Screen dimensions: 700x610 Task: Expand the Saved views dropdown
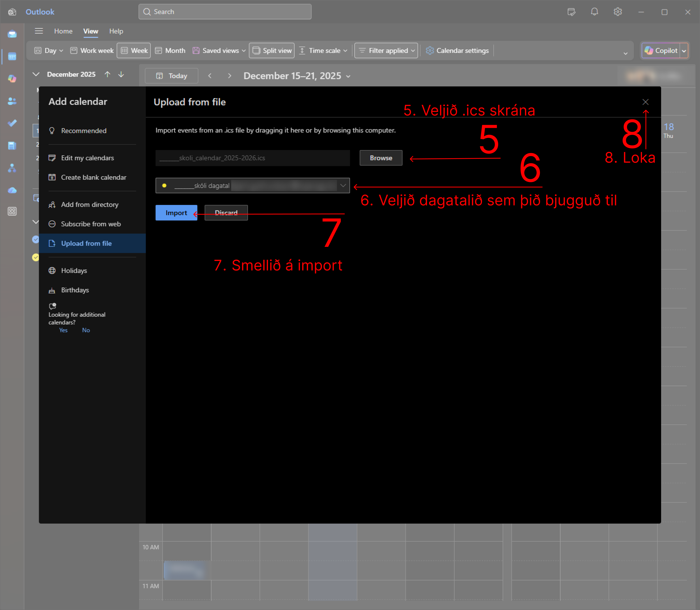pyautogui.click(x=219, y=50)
